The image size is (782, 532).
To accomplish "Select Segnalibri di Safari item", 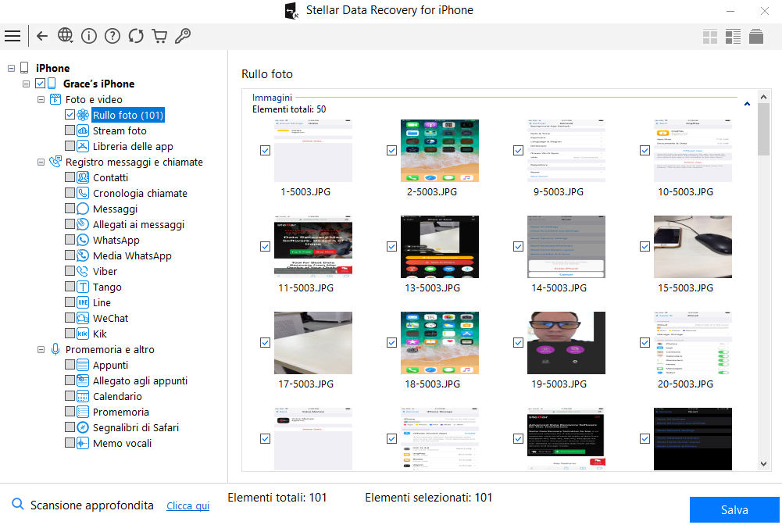I will 135,427.
